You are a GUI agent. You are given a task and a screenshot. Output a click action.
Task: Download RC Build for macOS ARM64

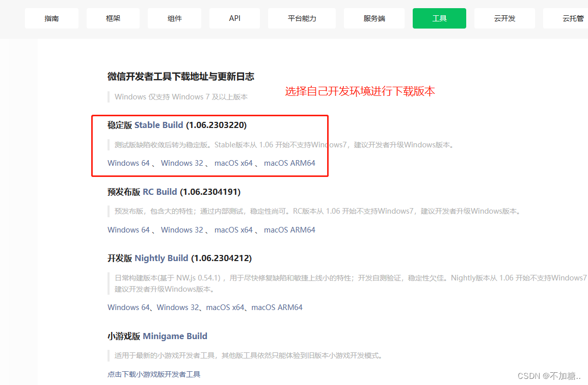tap(289, 230)
